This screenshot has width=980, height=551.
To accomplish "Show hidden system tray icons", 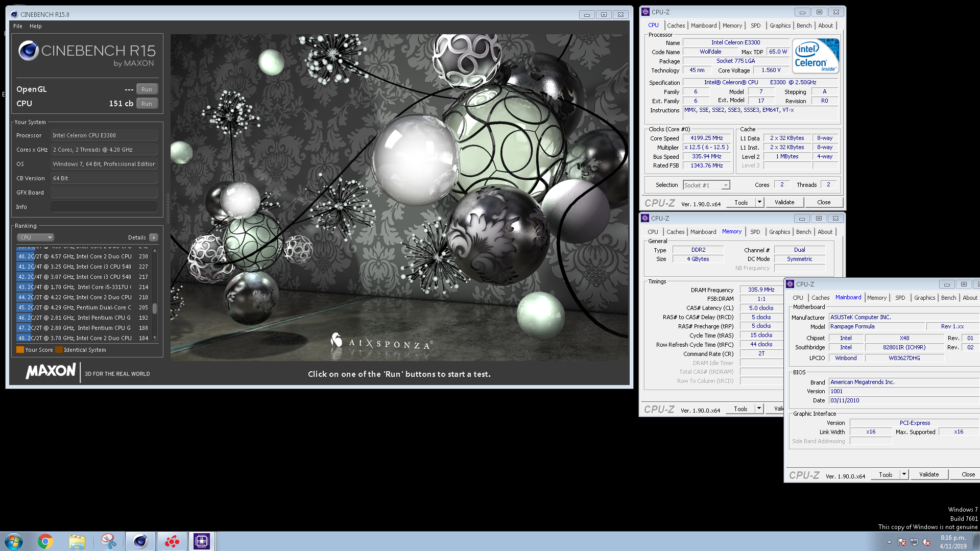I will coord(889,542).
